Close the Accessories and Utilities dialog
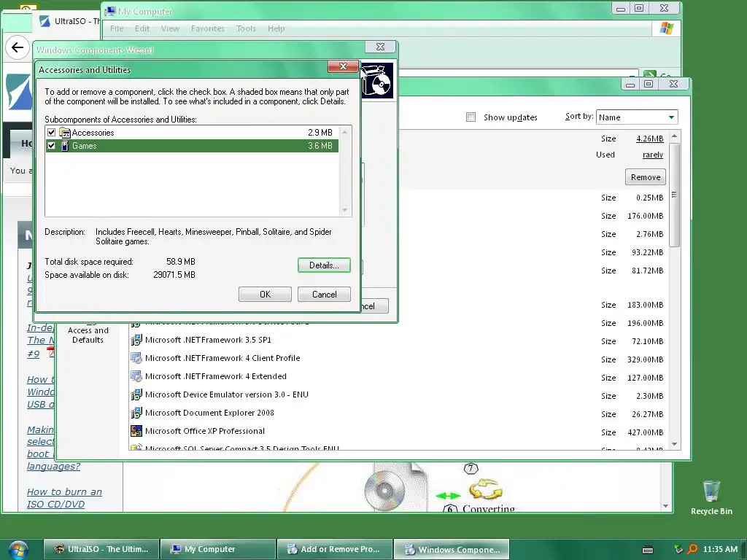This screenshot has height=560, width=747. point(343,66)
